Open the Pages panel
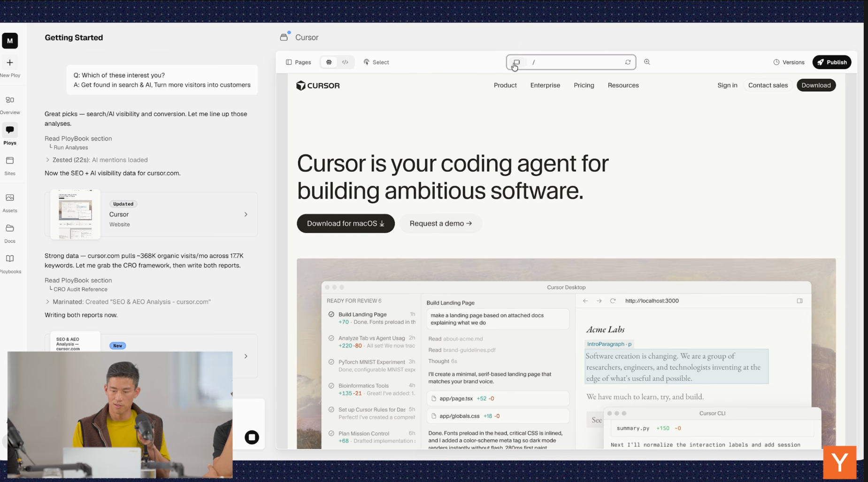Viewport: 868px width, 482px height. tap(299, 62)
